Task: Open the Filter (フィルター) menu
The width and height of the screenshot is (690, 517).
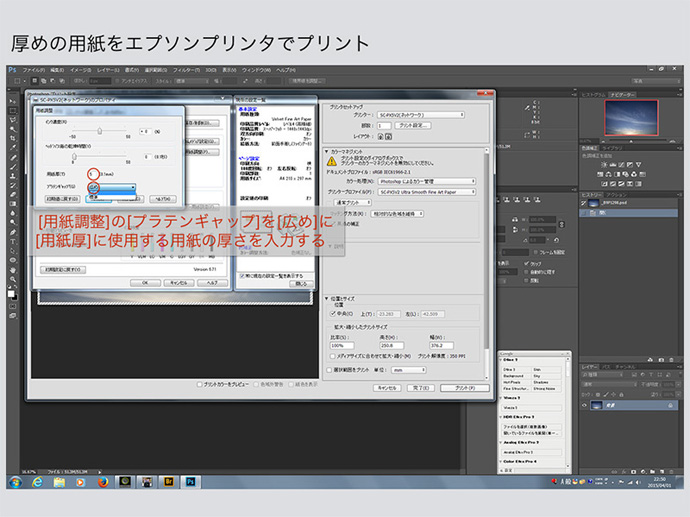Action: [x=186, y=69]
